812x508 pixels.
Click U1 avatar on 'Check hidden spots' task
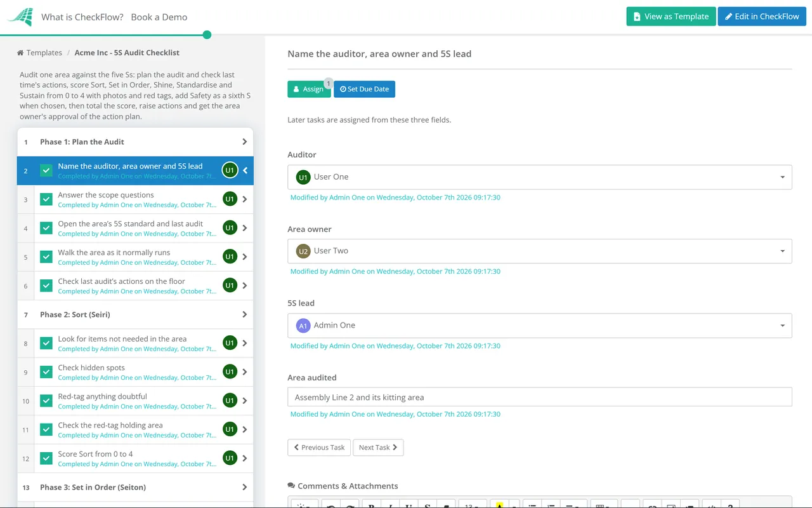[230, 372]
